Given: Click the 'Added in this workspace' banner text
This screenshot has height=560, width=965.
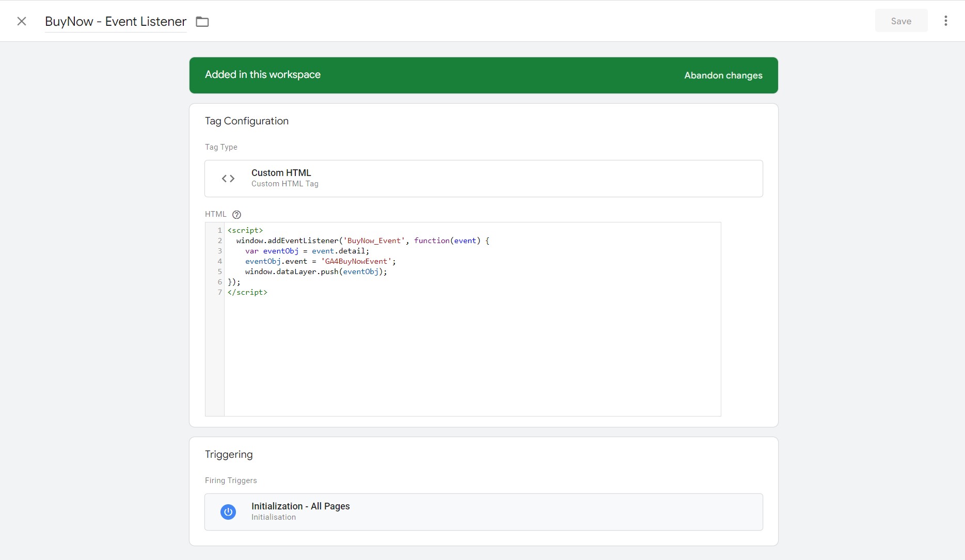Looking at the screenshot, I should point(263,74).
